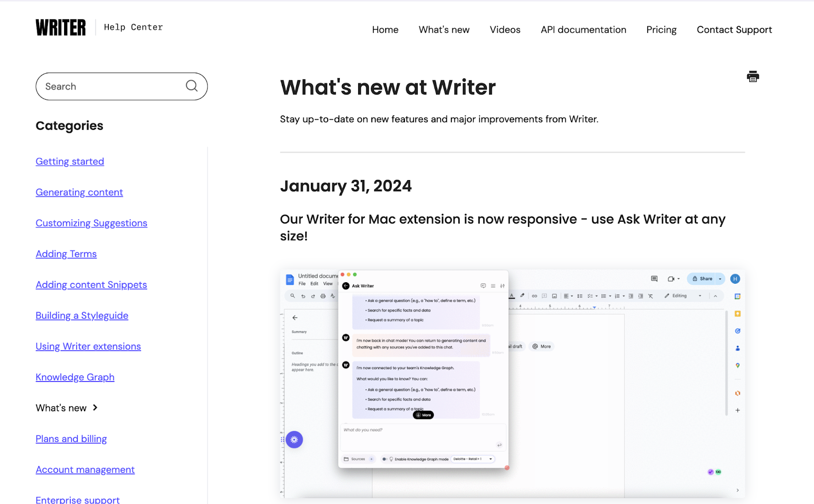Click the Sources folder icon
The height and width of the screenshot is (504, 814).
click(346, 459)
